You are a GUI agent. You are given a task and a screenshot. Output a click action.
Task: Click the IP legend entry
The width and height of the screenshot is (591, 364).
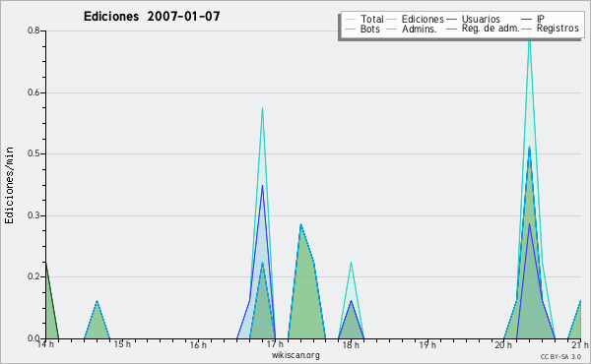[x=533, y=19]
